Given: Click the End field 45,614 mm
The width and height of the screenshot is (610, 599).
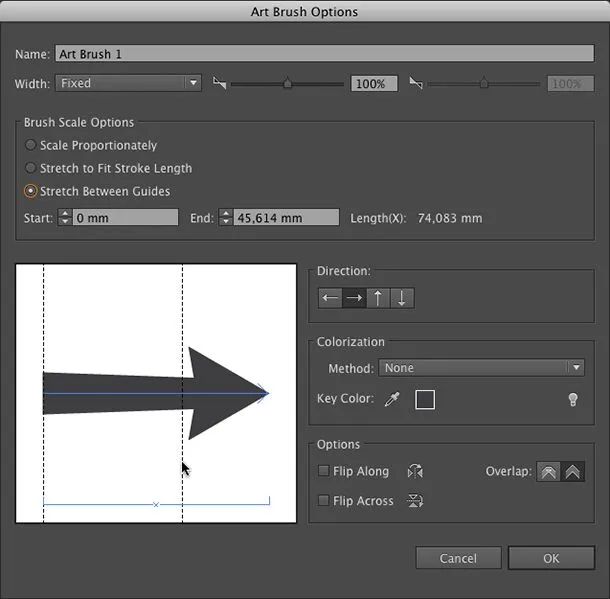Looking at the screenshot, I should point(286,217).
